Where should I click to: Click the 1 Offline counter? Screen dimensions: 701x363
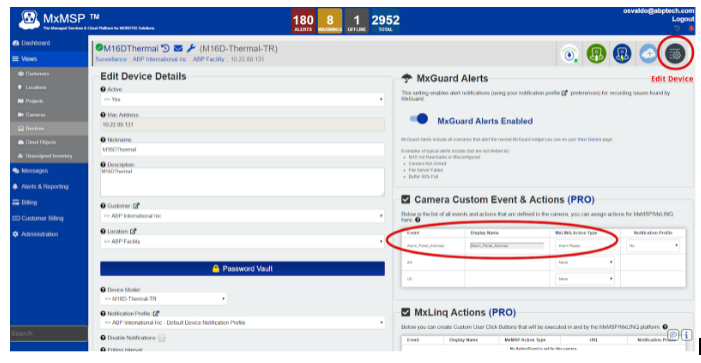point(357,21)
